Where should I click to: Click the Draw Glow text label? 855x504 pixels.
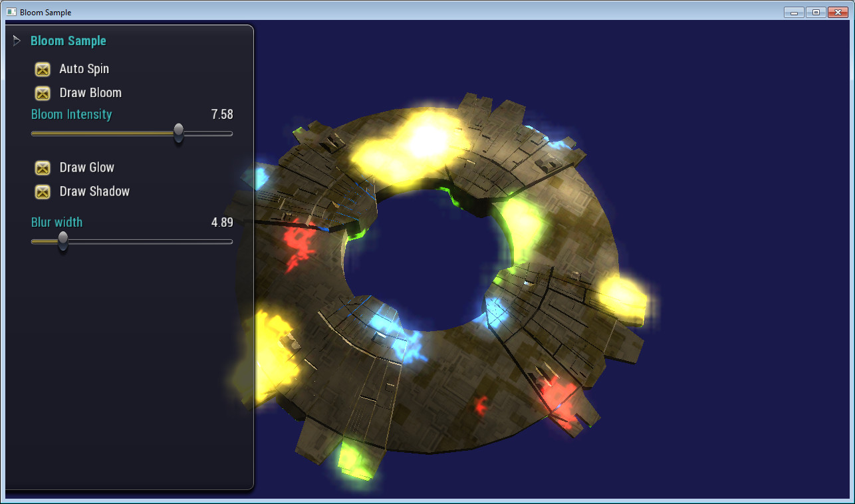86,168
